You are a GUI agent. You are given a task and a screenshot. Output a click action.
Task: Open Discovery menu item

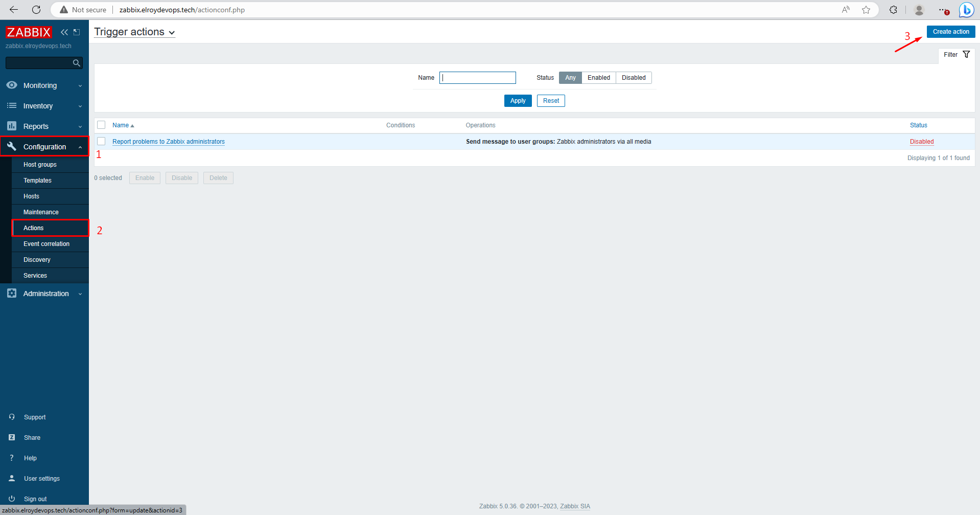(x=50, y=260)
